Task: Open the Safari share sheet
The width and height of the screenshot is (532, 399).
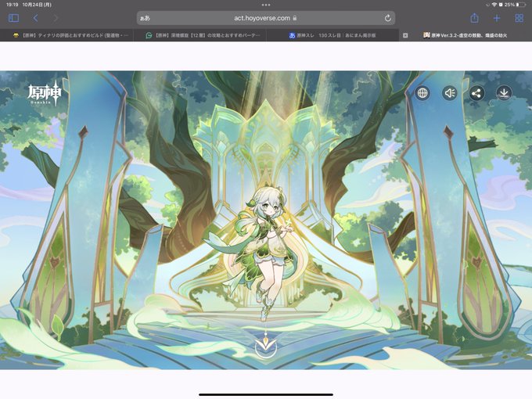Action: click(474, 18)
